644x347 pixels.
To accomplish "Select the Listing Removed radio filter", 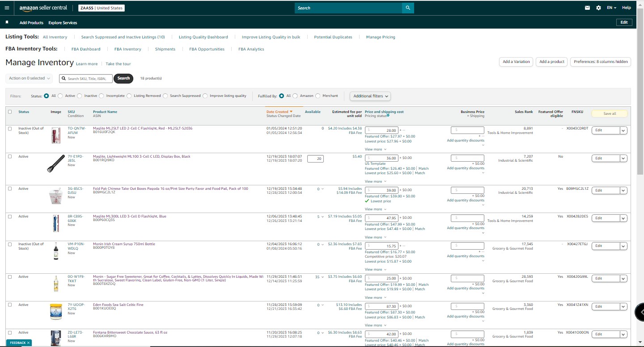I will point(129,96).
